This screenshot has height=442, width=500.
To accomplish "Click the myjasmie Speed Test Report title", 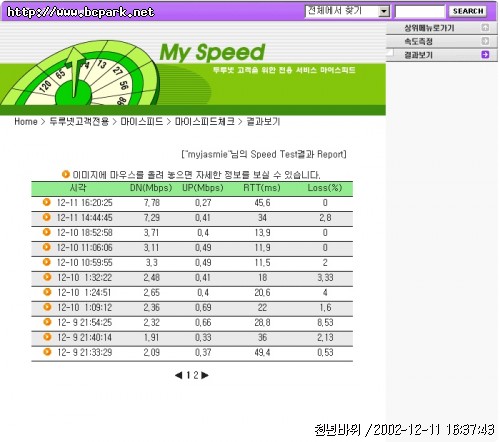I will [264, 154].
